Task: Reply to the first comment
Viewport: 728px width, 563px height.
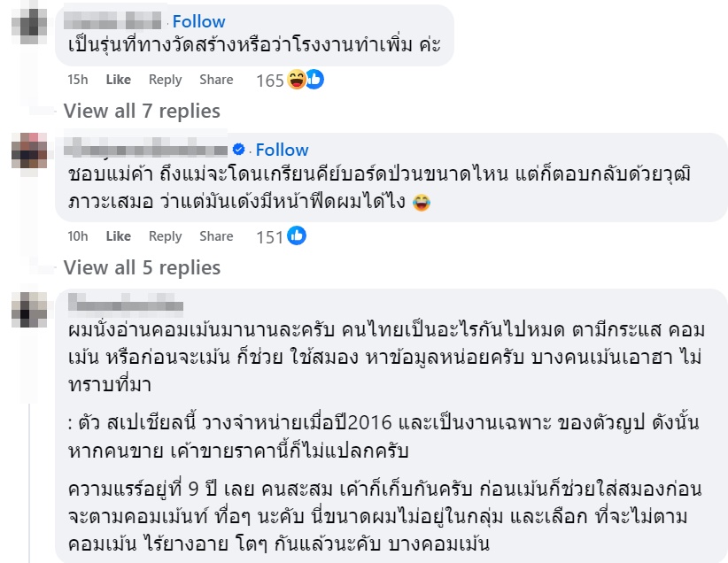Action: 166,80
